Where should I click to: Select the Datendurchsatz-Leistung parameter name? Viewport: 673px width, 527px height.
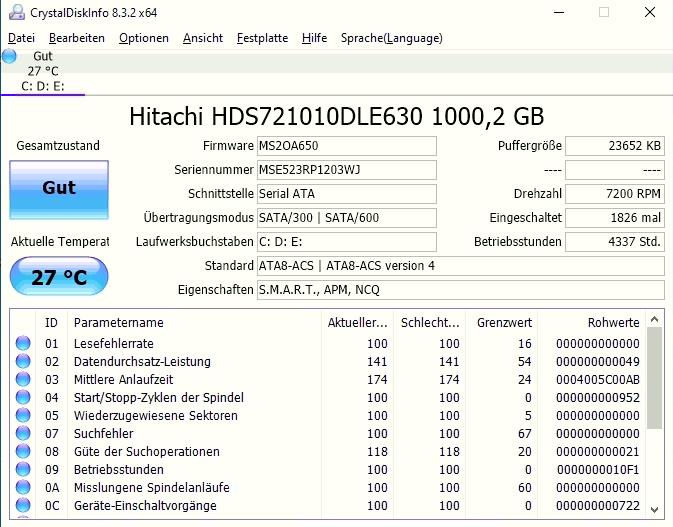(142, 362)
